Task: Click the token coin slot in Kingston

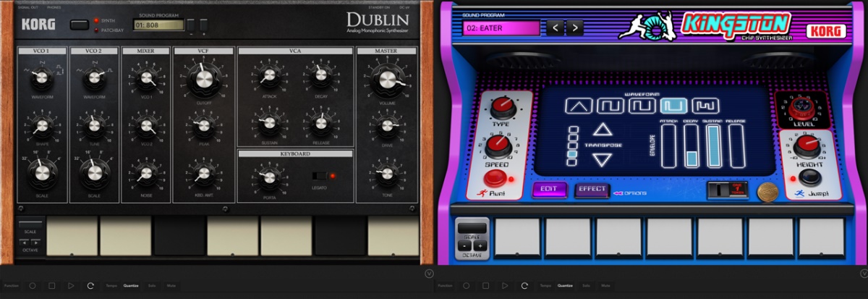Action: (728, 190)
